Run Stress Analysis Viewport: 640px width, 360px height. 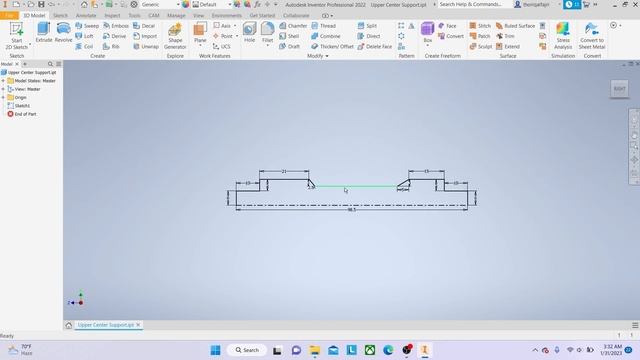[x=563, y=36]
